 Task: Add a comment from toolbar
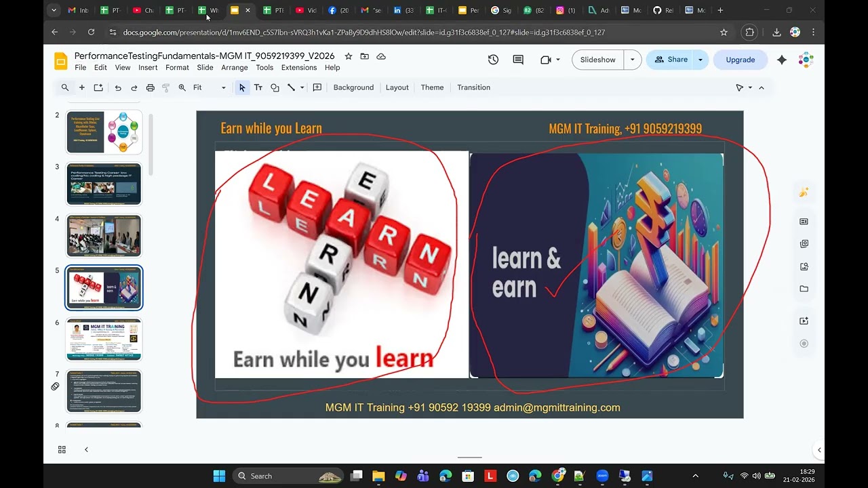pyautogui.click(x=317, y=87)
